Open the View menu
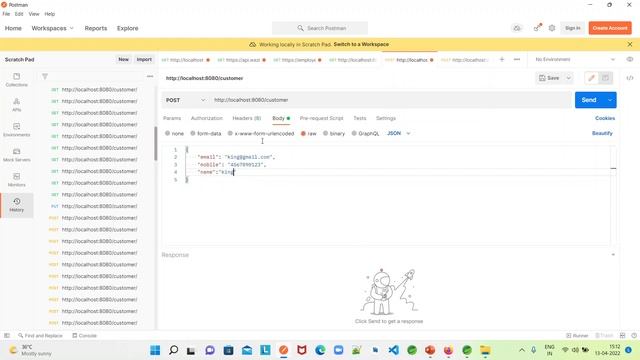The image size is (640, 360). [x=34, y=14]
